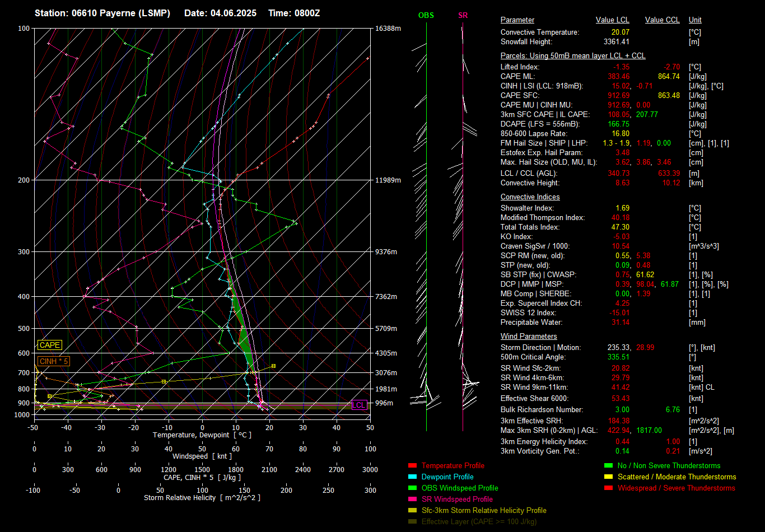Viewport: 765px width, 532px height.
Task: Click the red Temperature Profile legend swatch
Action: pos(412,466)
